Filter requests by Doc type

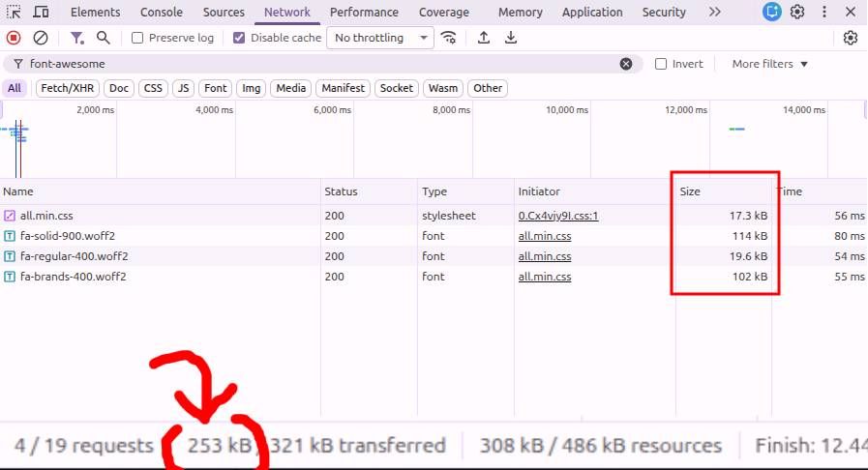118,88
